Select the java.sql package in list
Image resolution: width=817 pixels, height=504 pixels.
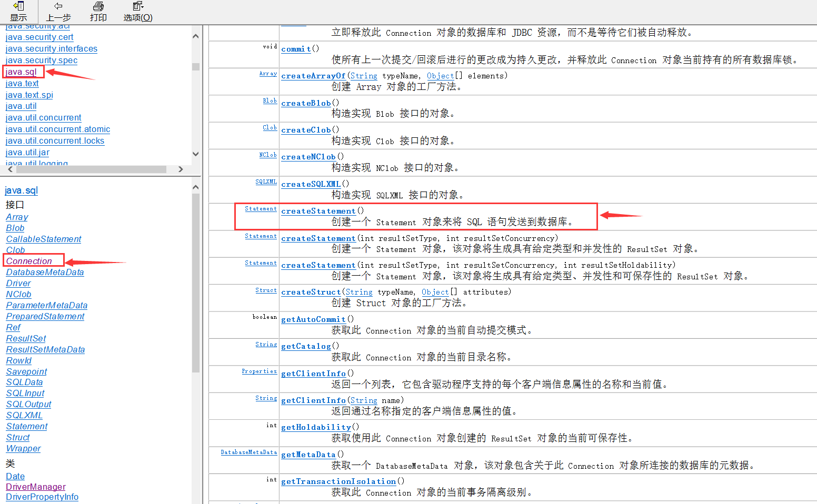click(21, 72)
